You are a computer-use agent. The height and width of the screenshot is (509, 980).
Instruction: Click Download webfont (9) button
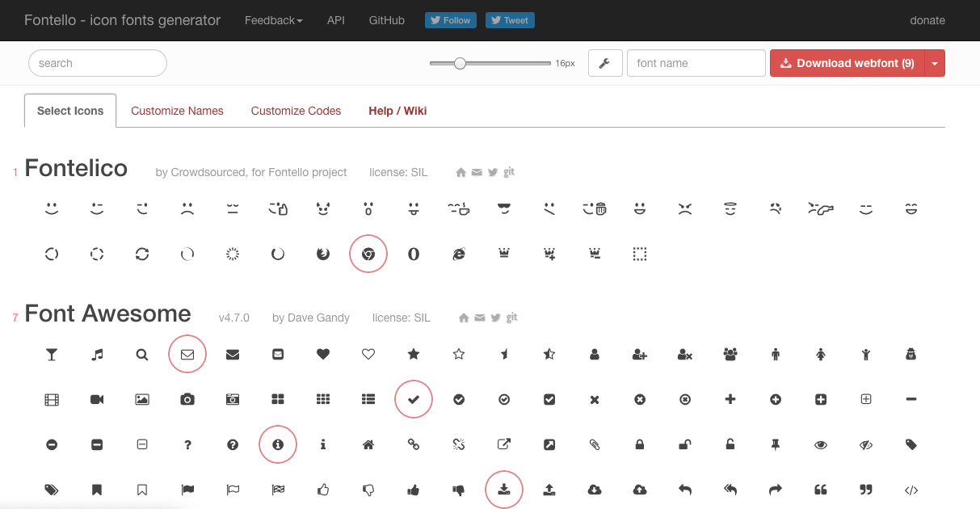point(847,63)
